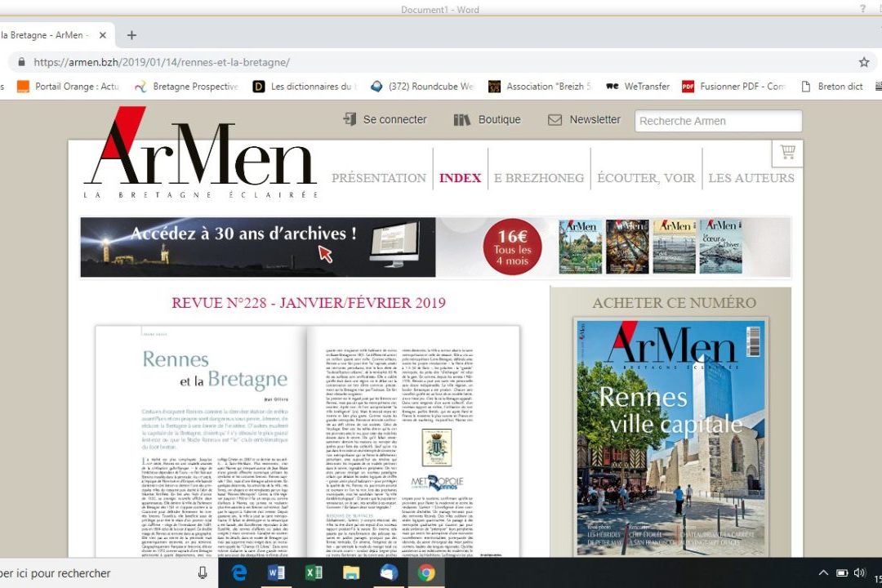
Task: Click the second magazine cover in banner
Action: (628, 247)
